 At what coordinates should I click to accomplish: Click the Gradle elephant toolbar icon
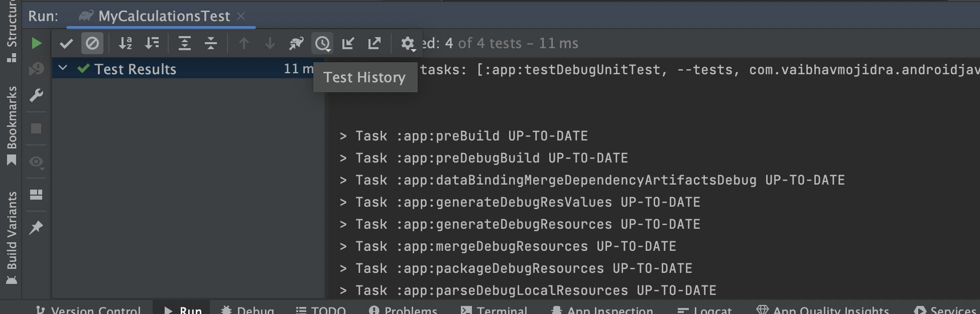coord(296,44)
